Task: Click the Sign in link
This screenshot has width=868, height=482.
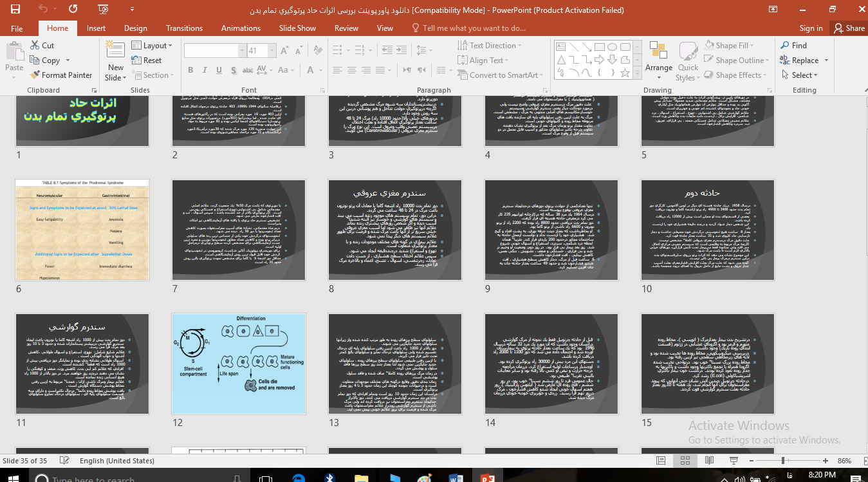Action: pos(811,28)
